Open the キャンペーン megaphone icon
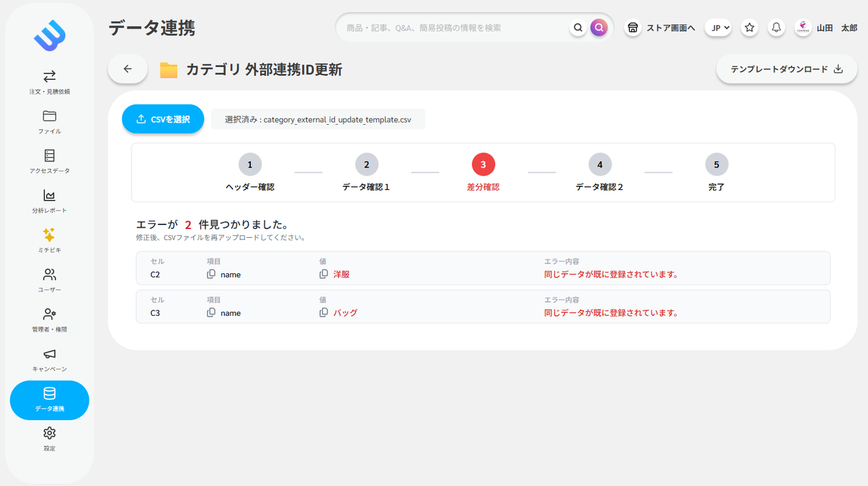868x486 pixels. click(x=49, y=358)
